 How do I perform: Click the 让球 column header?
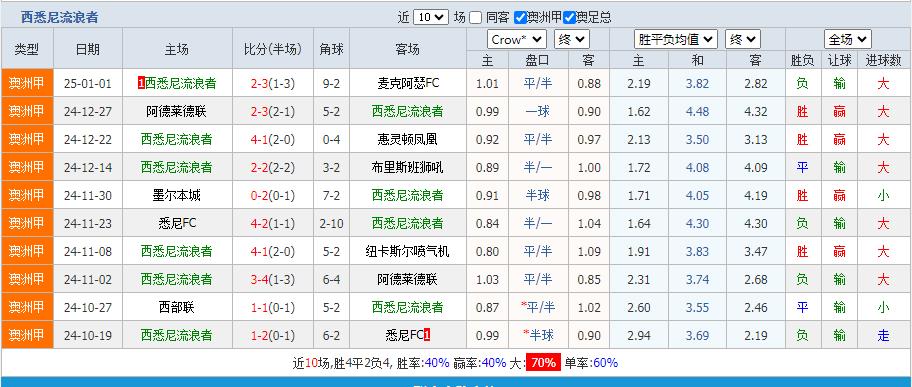pos(839,60)
